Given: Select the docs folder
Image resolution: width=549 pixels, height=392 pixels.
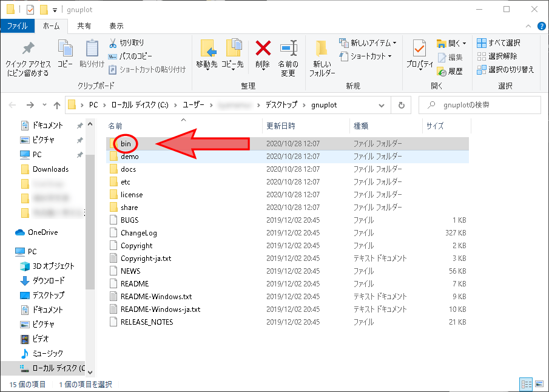Looking at the screenshot, I should (x=287, y=169).
